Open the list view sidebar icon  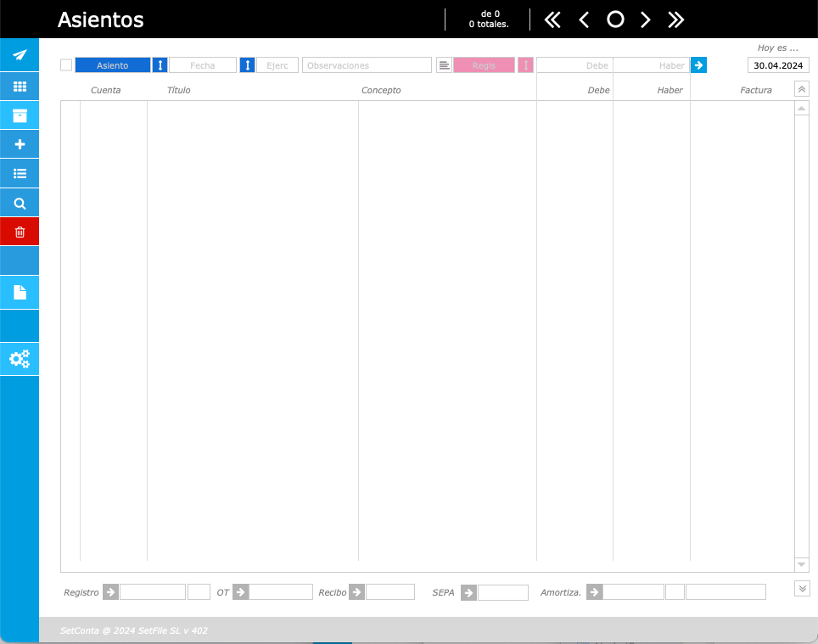click(x=20, y=174)
